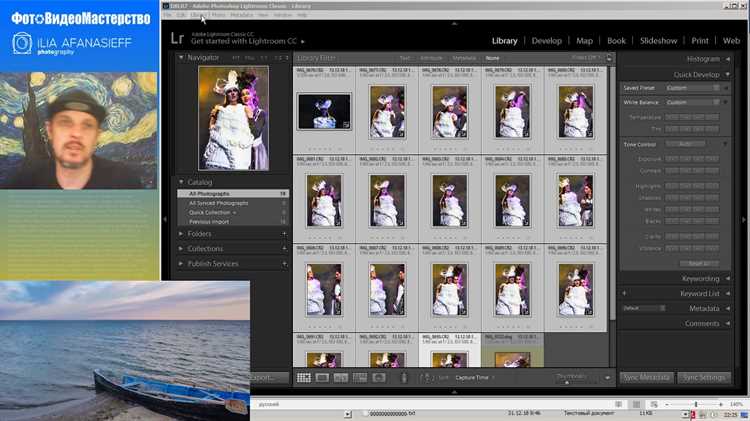Open the Library menu
750x421 pixels.
tap(198, 15)
